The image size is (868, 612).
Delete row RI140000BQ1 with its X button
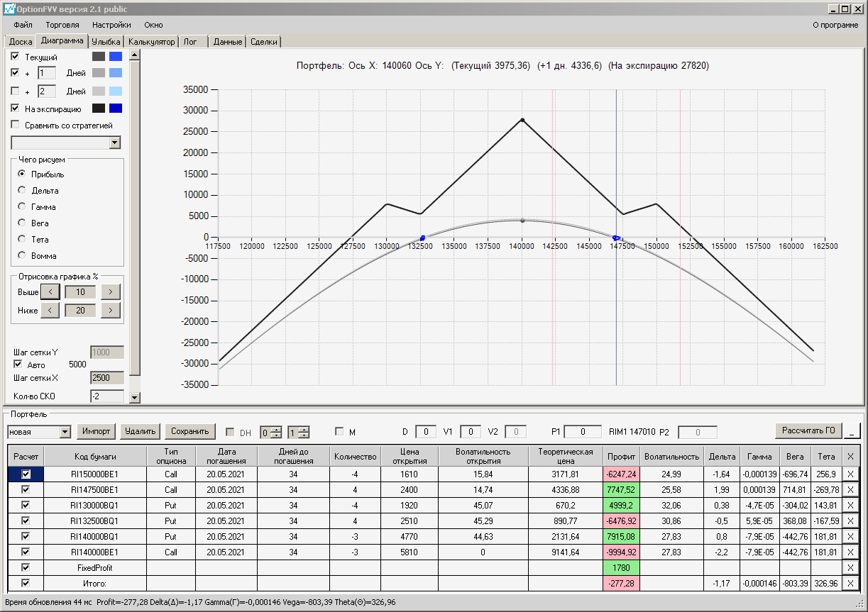click(850, 537)
